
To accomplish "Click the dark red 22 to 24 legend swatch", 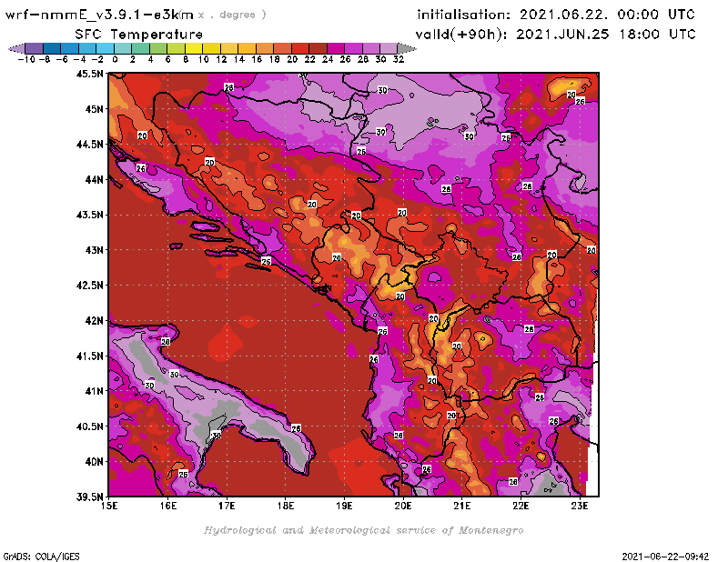I will point(318,48).
